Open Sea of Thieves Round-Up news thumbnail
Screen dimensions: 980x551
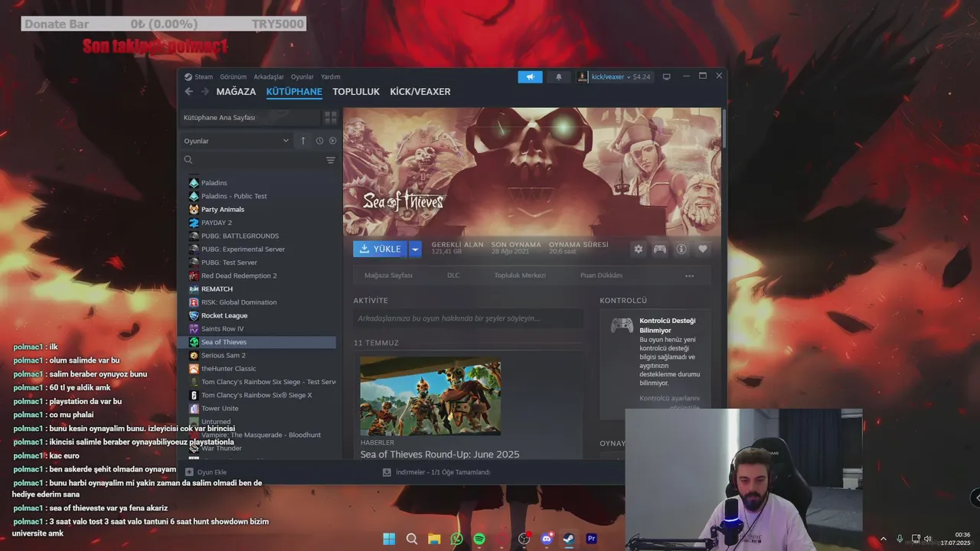430,396
